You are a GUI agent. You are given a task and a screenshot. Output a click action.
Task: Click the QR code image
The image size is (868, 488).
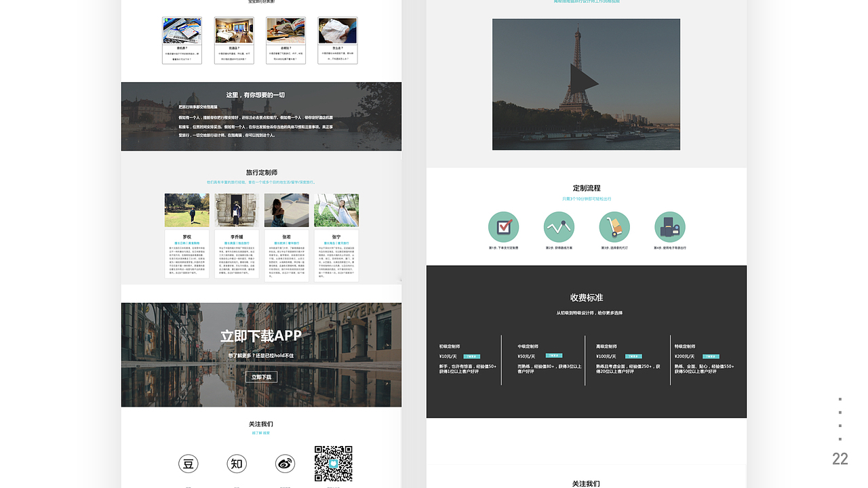333,464
